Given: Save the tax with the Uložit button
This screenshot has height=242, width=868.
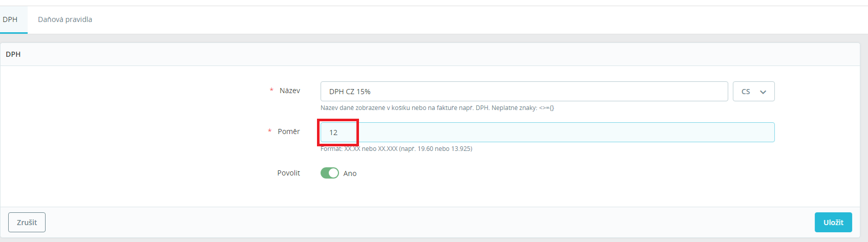Looking at the screenshot, I should pyautogui.click(x=833, y=223).
